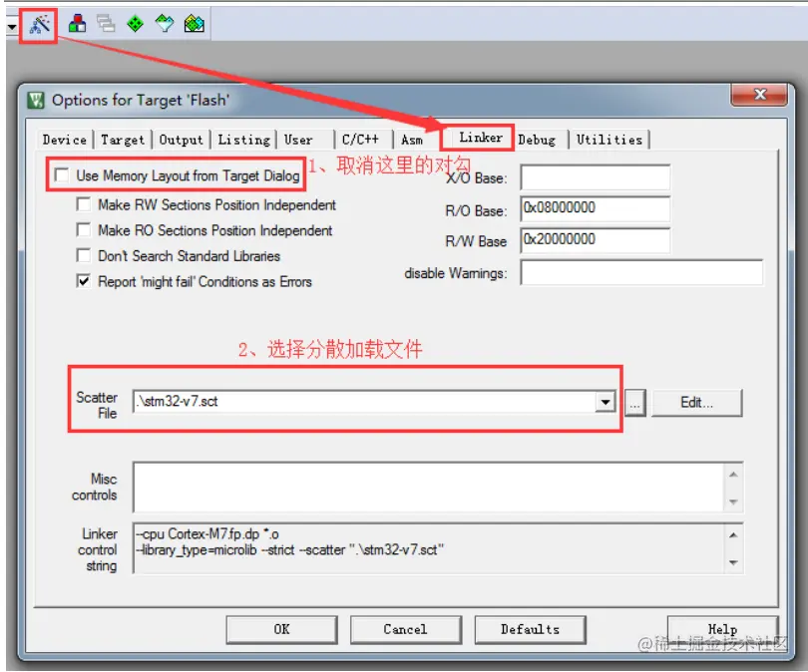808x672 pixels.
Task: Click the OK button
Action: pyautogui.click(x=282, y=630)
